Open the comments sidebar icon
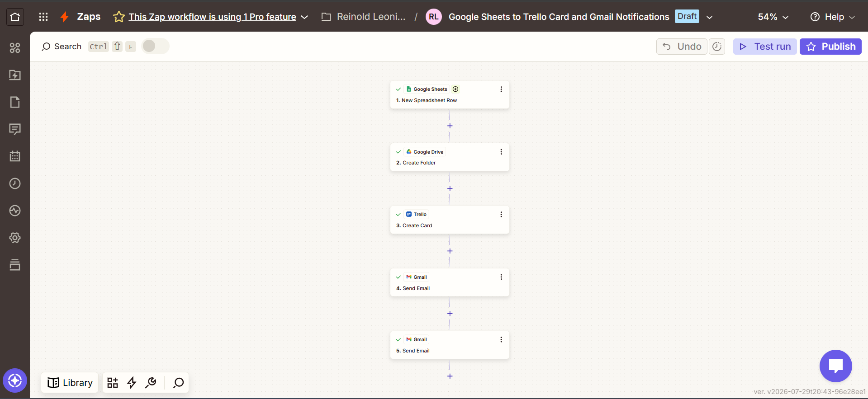 click(x=15, y=129)
